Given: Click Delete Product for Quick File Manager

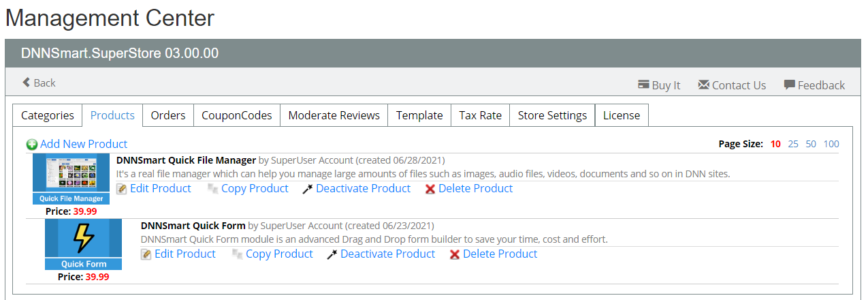Looking at the screenshot, I should 476,188.
